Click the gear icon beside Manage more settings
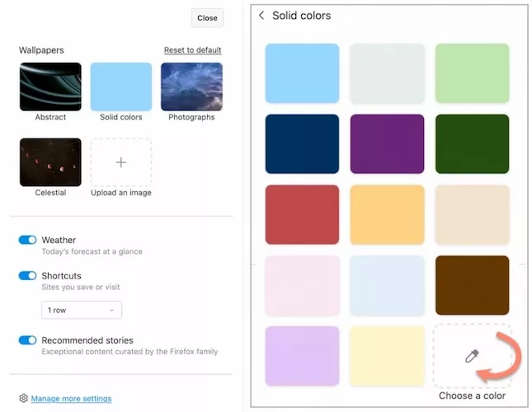The width and height of the screenshot is (532, 412). click(23, 398)
